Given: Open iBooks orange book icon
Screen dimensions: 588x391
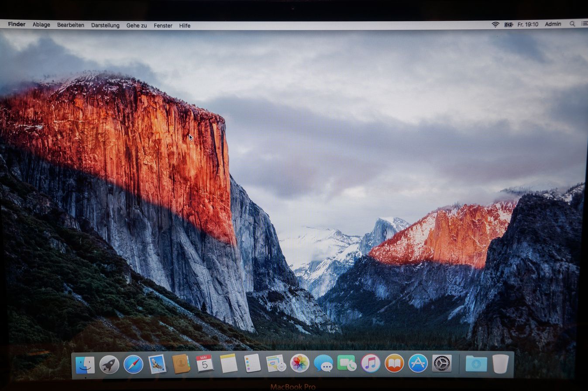Looking at the screenshot, I should (x=394, y=363).
